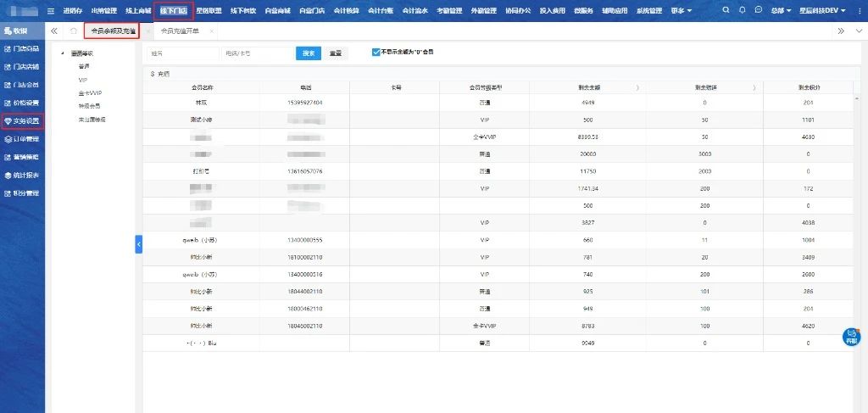Screen dimensions: 868x413
Task: Switch to the 会员充值开单 tab
Action: pos(180,31)
